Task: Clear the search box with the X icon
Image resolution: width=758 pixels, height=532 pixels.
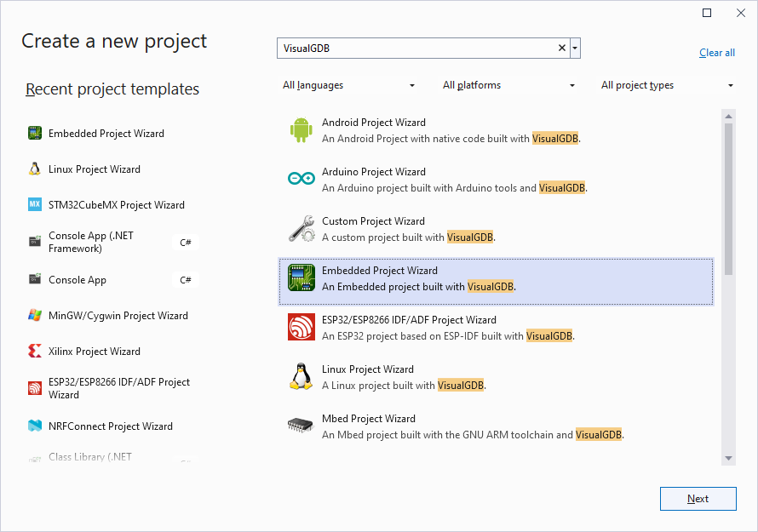Action: point(562,48)
